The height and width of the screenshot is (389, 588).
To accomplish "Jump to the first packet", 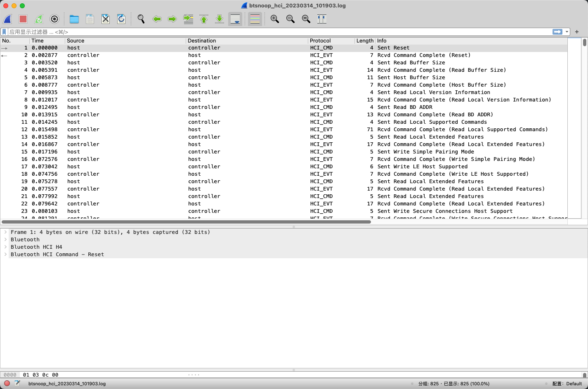I will (204, 19).
